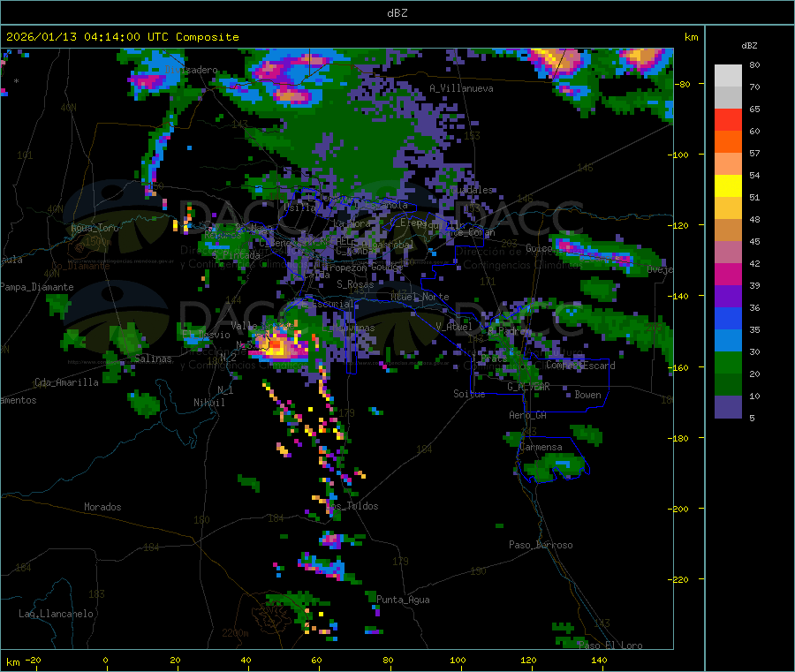Click the Ugarteche... Guadales place label
This screenshot has width=795, height=672.
click(472, 190)
